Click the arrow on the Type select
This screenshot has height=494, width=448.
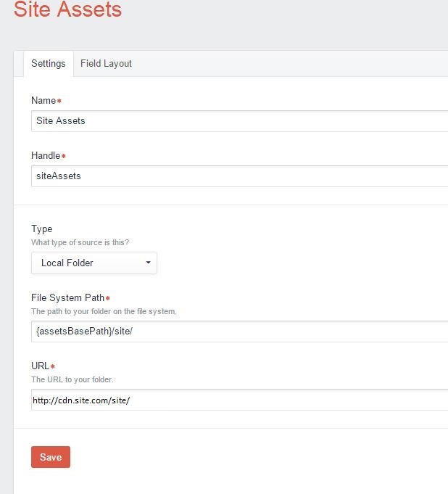tap(148, 263)
